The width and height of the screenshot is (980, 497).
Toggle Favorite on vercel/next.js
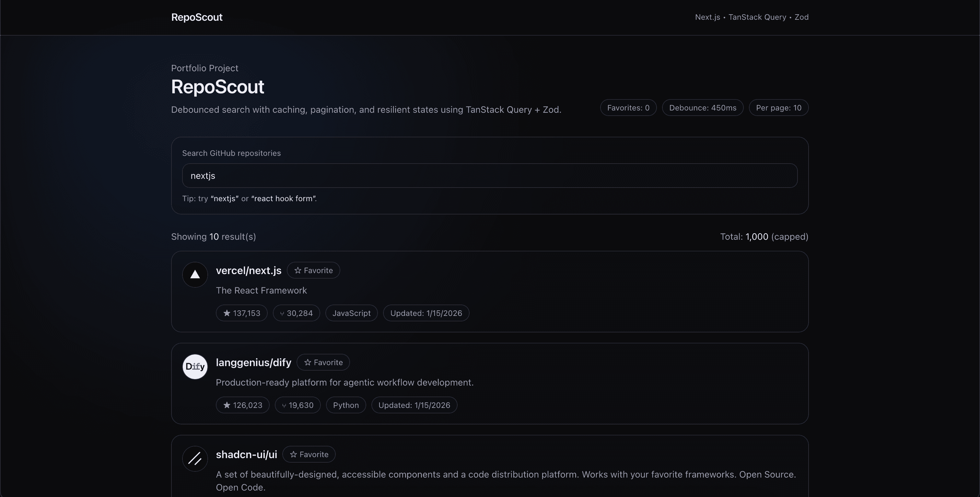[313, 270]
